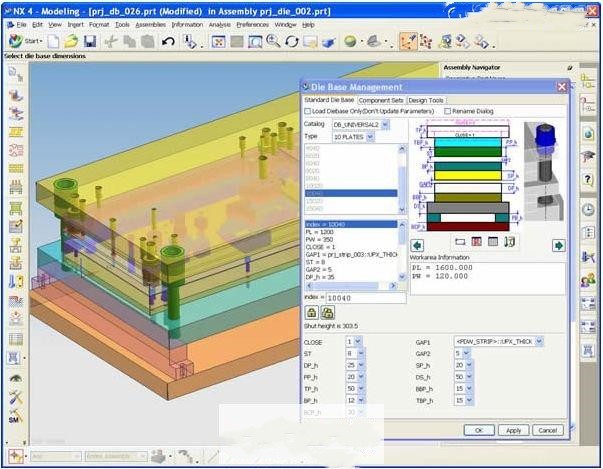Open the GAP1 expression dropdown
Viewport: 603px width, 469px height.
[539, 341]
